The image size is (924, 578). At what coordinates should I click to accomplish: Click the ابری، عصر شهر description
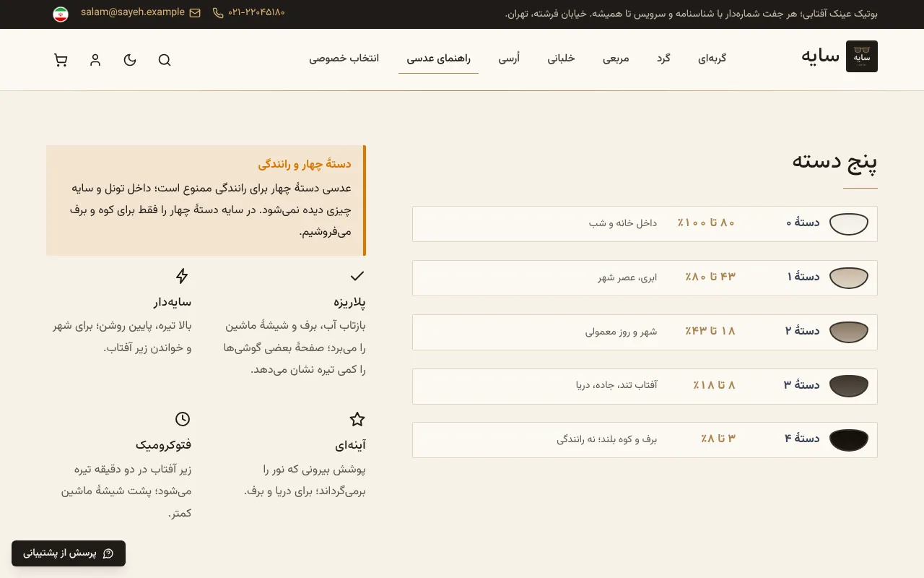pyautogui.click(x=627, y=277)
